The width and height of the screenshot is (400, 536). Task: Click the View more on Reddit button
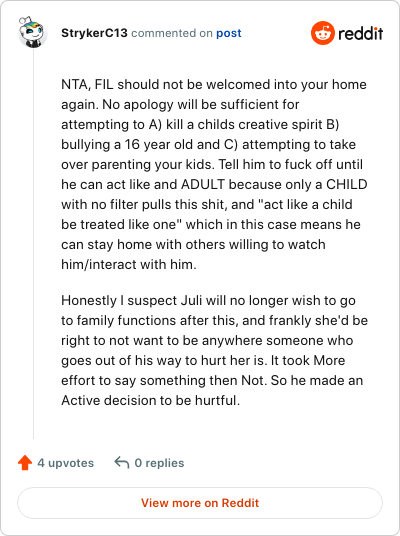(200, 503)
